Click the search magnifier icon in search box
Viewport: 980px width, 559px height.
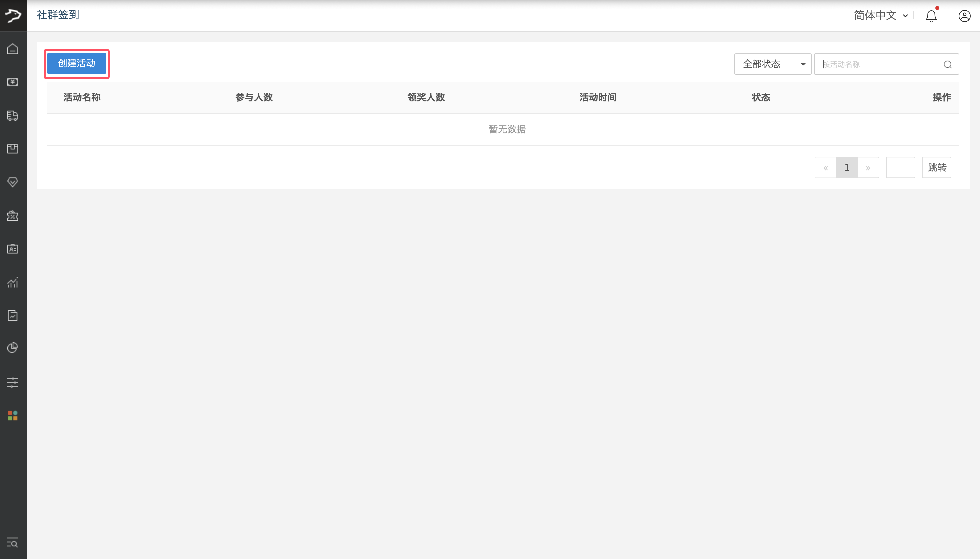click(947, 64)
